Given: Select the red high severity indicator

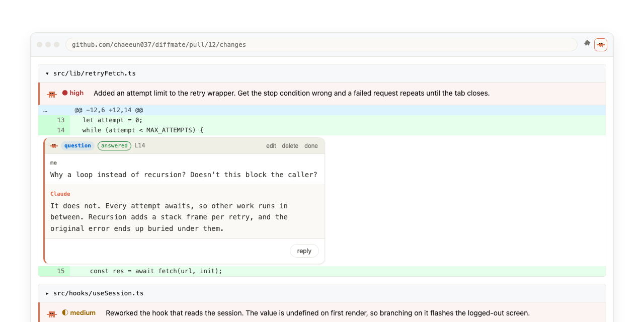Looking at the screenshot, I should (73, 93).
